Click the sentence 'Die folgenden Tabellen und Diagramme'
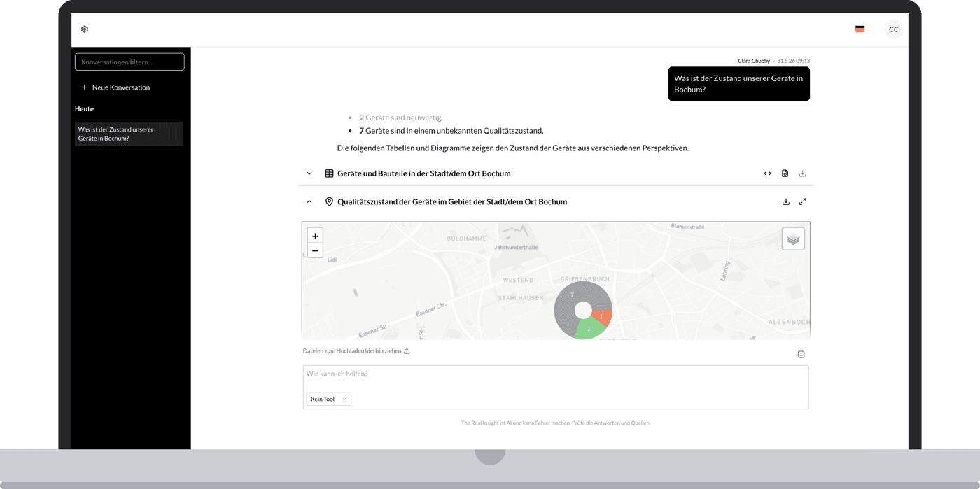The height and width of the screenshot is (489, 980). pyautogui.click(x=513, y=148)
